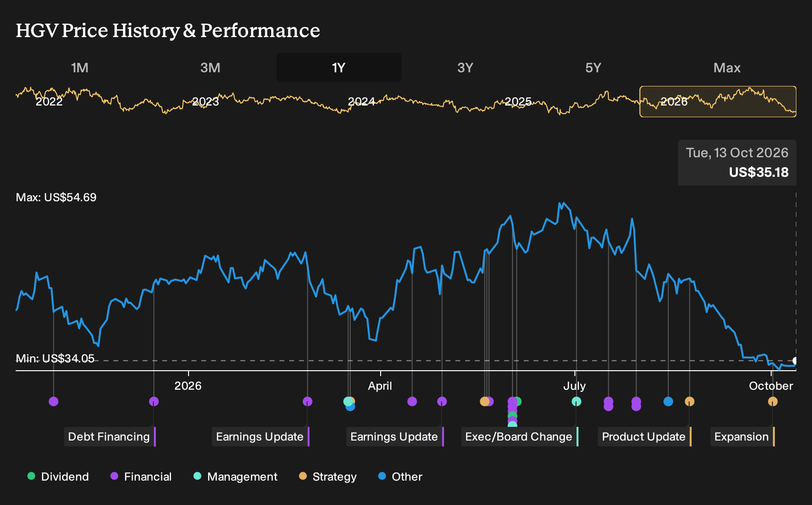The image size is (812, 505).
Task: Click the 2026 label on the chart axis
Action: point(188,386)
